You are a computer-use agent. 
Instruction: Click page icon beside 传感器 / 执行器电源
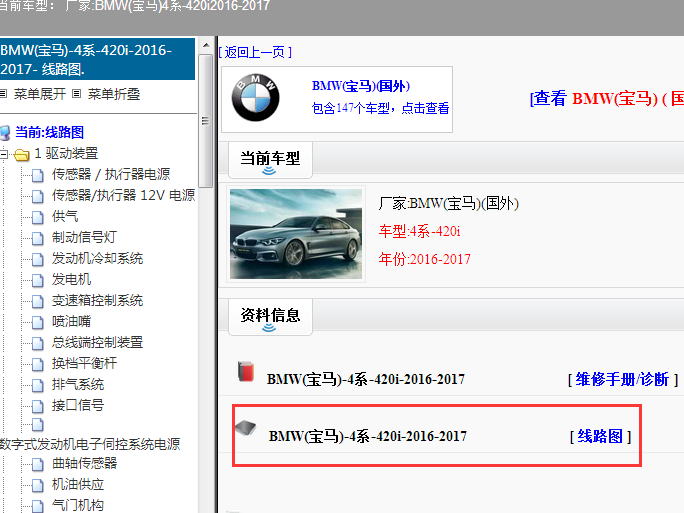38,175
